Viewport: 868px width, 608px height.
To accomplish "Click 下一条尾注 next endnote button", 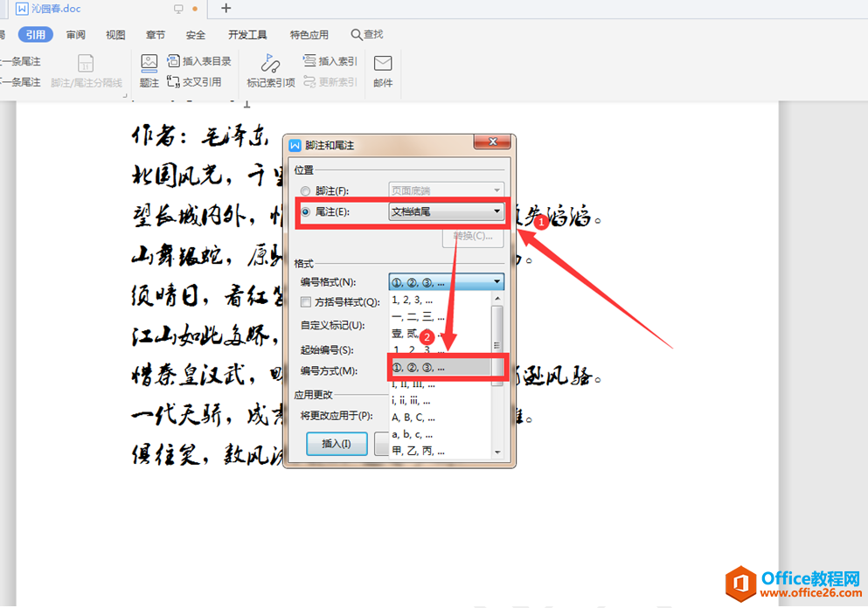I will [x=19, y=82].
